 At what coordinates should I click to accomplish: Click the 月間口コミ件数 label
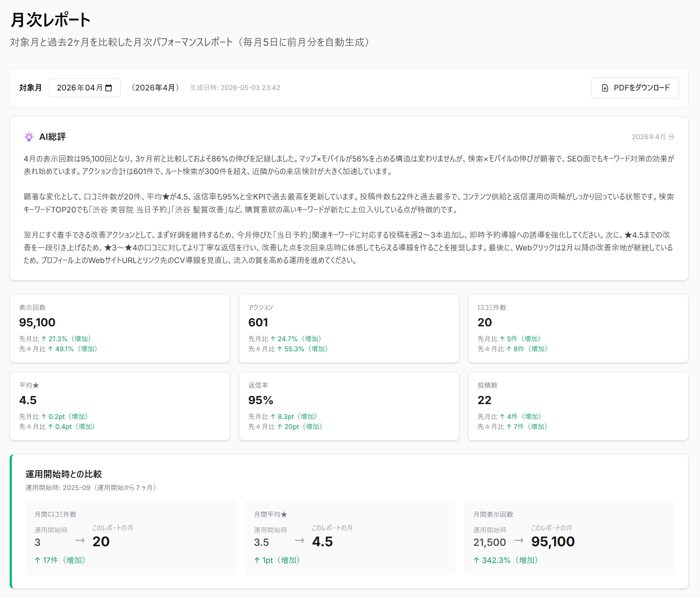tap(55, 514)
